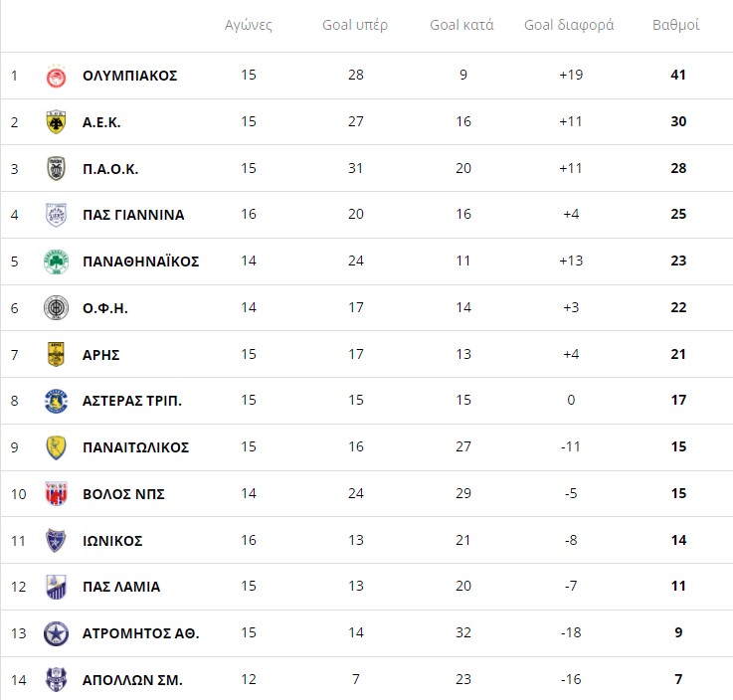Sort by Goal υπέρ column header
Screen dimensions: 733x700
[355, 25]
